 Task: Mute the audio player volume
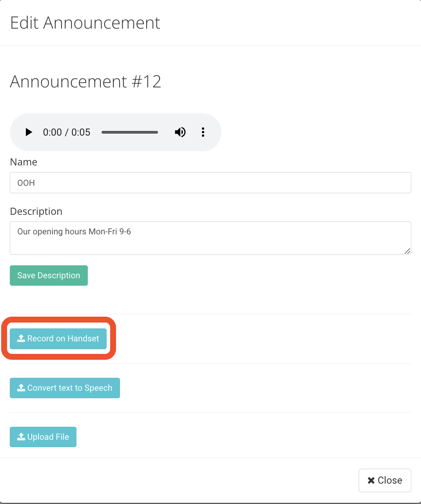[x=180, y=132]
